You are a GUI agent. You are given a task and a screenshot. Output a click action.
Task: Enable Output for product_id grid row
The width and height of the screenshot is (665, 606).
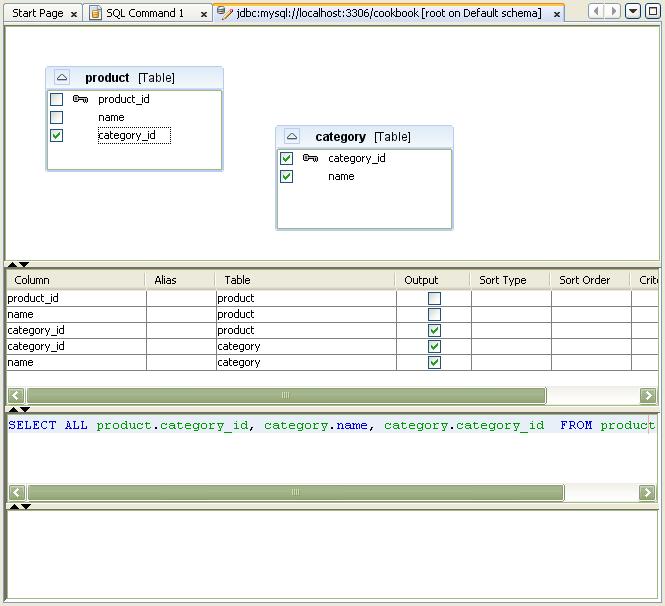click(434, 298)
